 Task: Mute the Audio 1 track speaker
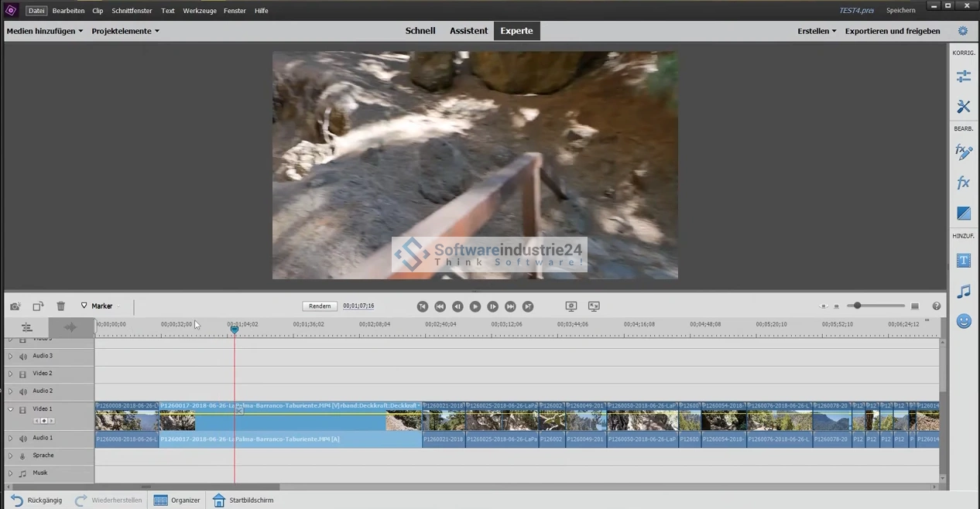click(x=23, y=439)
